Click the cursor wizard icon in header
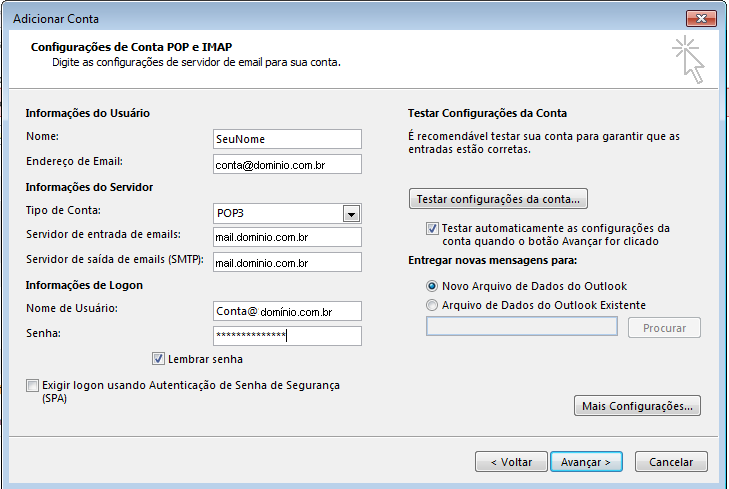The width and height of the screenshot is (729, 489). (x=688, y=59)
